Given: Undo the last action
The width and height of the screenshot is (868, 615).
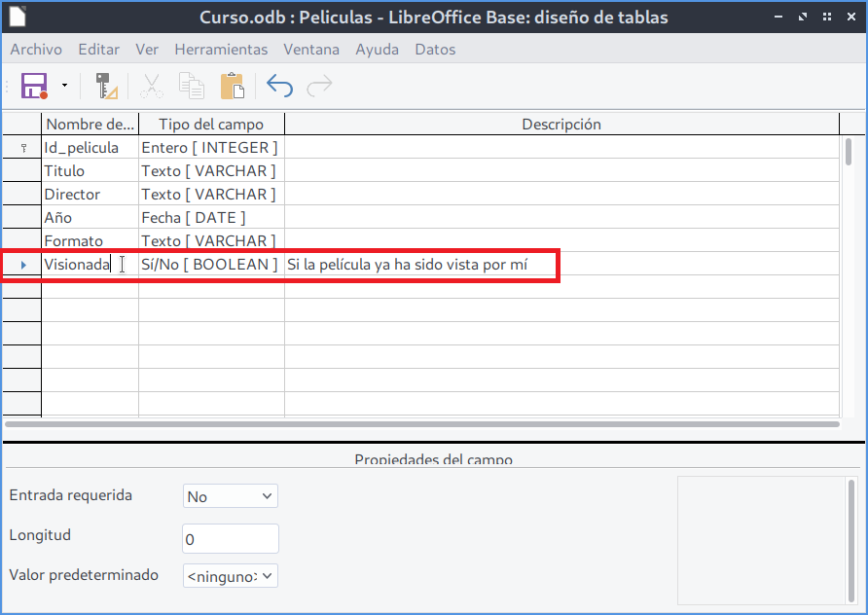Looking at the screenshot, I should pos(279,87).
